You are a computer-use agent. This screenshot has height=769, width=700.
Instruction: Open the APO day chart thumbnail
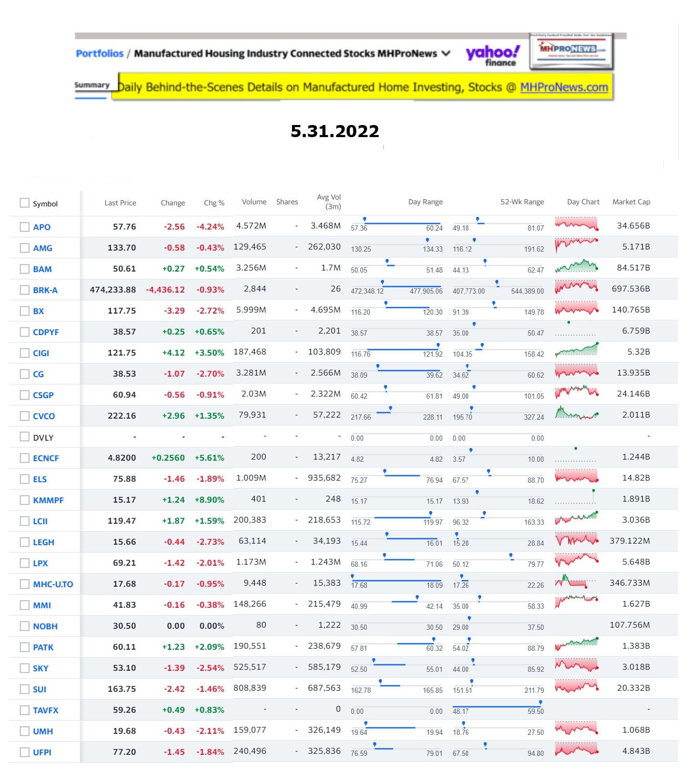577,224
